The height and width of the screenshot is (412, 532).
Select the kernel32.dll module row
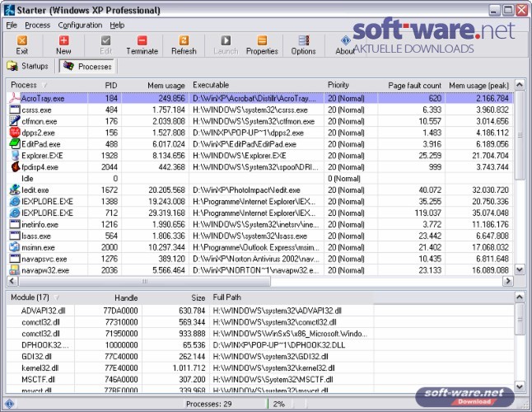(x=259, y=368)
